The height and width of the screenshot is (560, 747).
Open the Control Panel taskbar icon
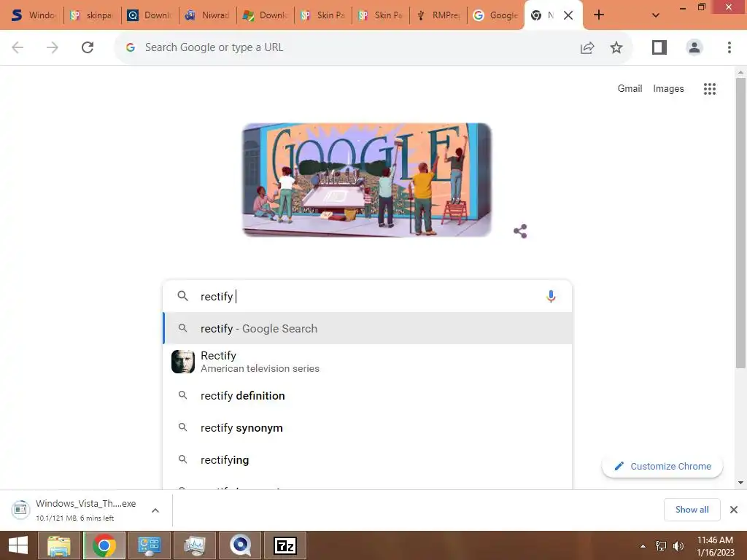150,545
